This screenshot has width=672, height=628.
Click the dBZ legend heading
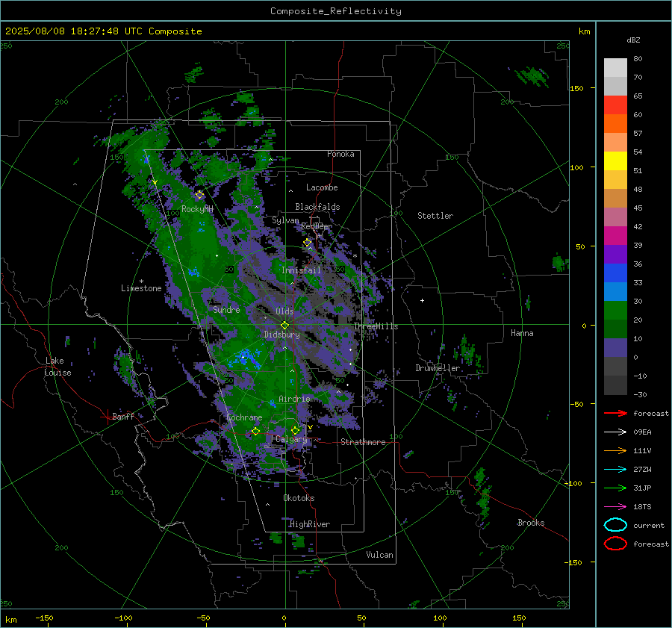pyautogui.click(x=633, y=40)
